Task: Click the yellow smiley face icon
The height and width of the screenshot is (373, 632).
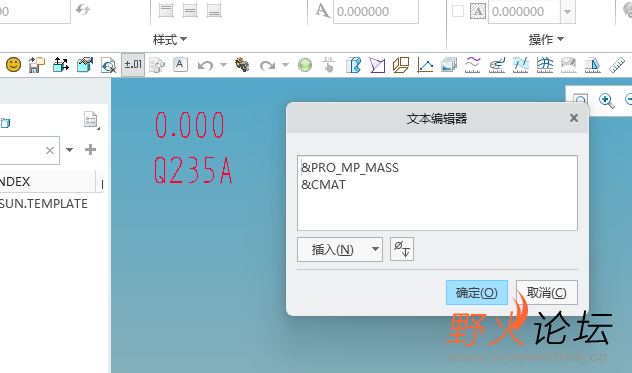Action: [x=13, y=65]
